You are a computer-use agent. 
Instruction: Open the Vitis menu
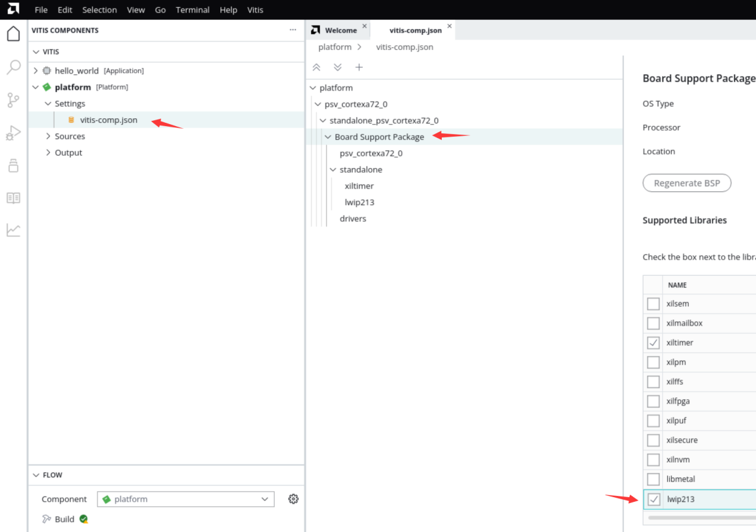255,10
